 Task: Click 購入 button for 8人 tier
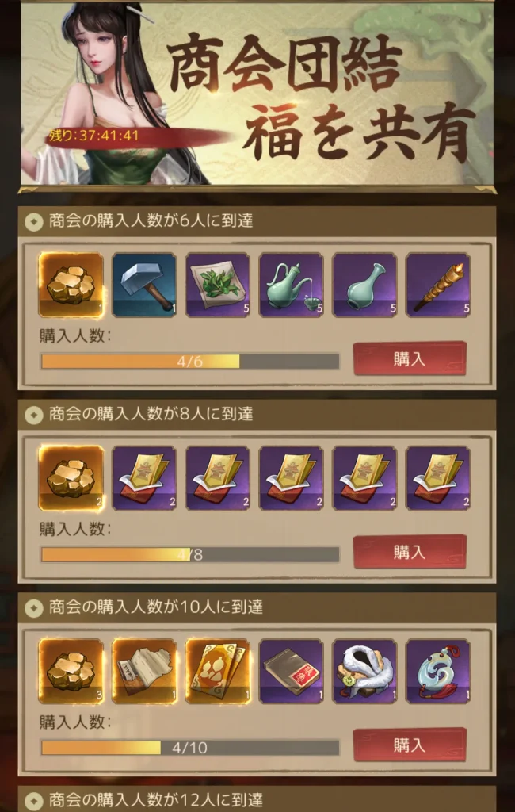(x=410, y=552)
